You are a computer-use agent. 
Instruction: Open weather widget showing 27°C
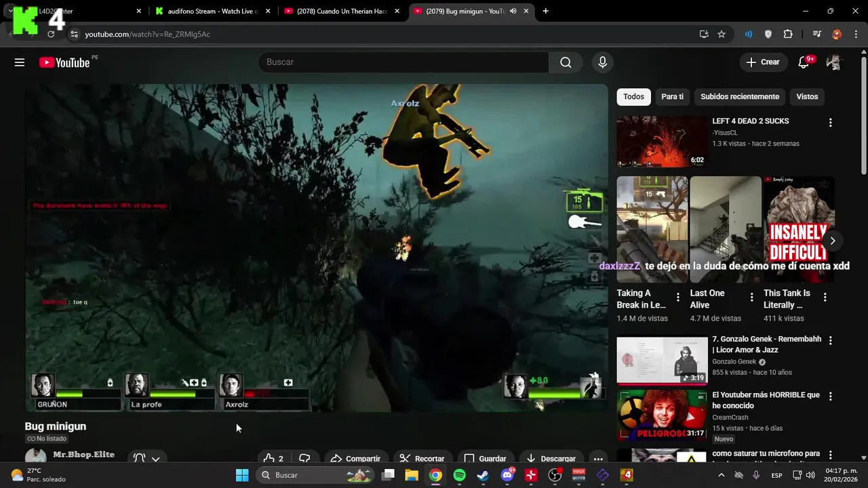pos(39,475)
